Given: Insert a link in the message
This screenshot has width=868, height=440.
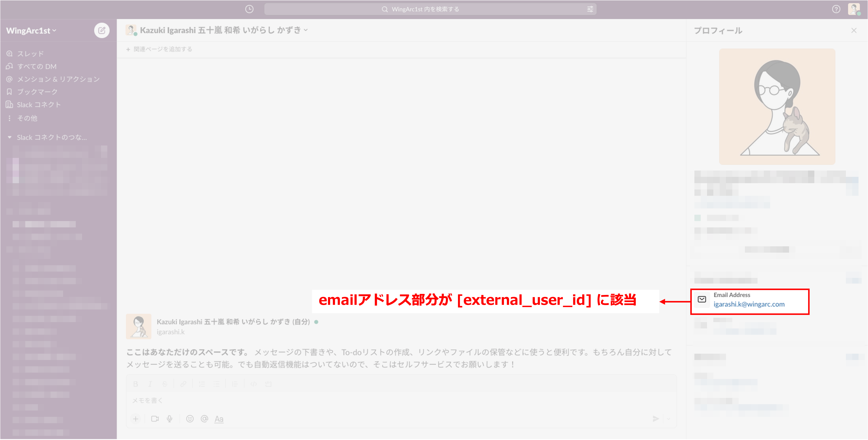Looking at the screenshot, I should [x=183, y=384].
